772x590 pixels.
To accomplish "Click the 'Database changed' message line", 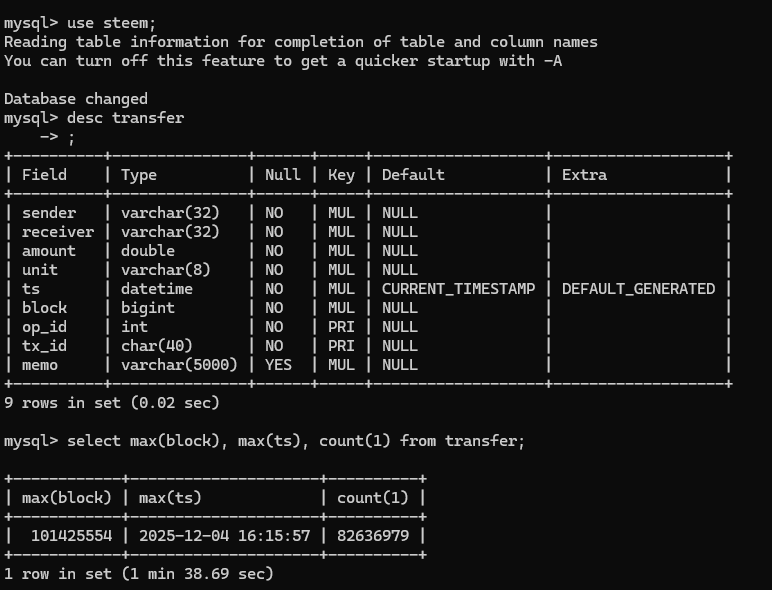I will (76, 99).
